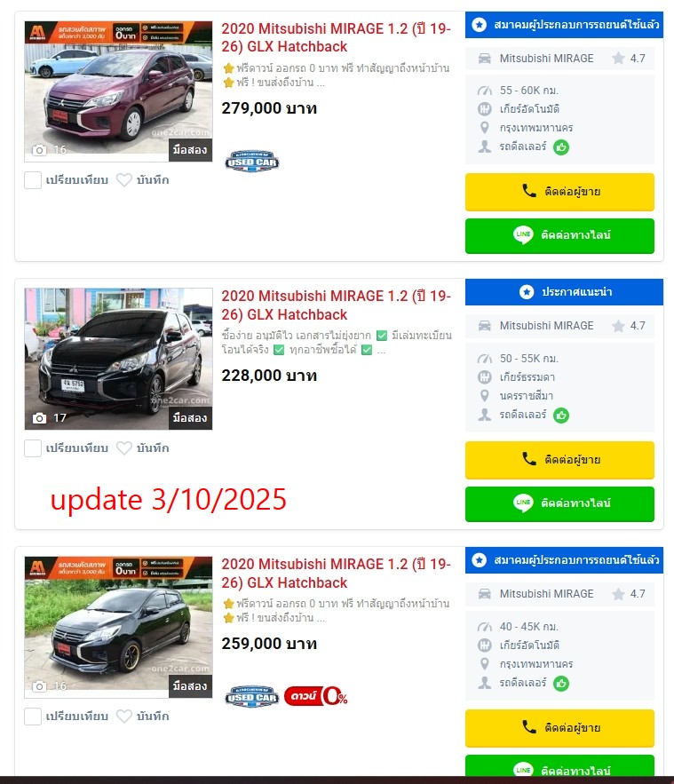674x784 pixels.
Task: Call seller of the 228,000 baht Mirage
Action: point(559,460)
